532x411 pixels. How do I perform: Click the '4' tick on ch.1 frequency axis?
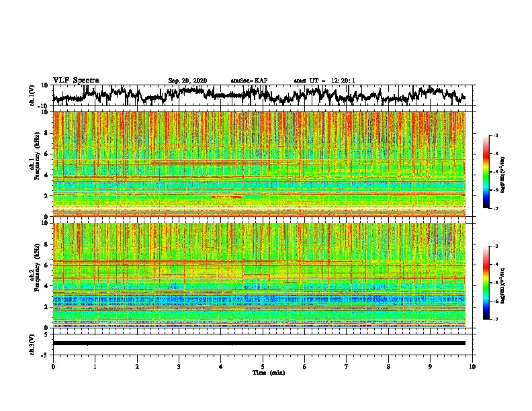click(48, 175)
